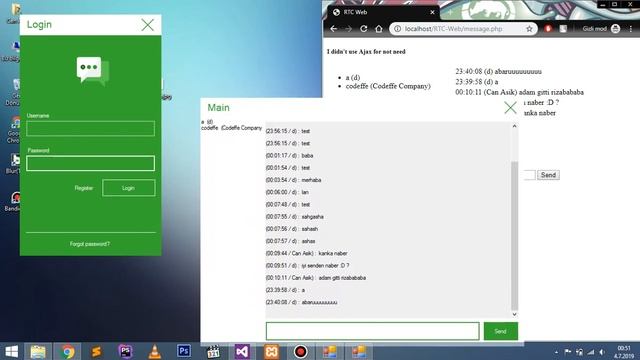Click chat message '(00:01:17 / d) : baba'

click(x=289, y=156)
